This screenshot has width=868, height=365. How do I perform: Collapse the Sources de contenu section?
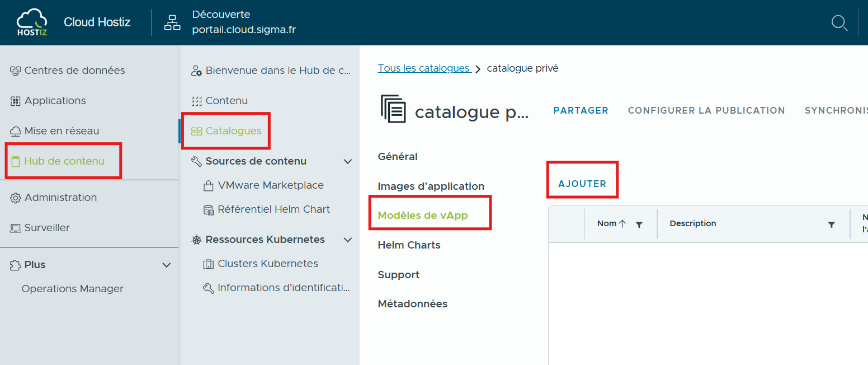[x=347, y=161]
